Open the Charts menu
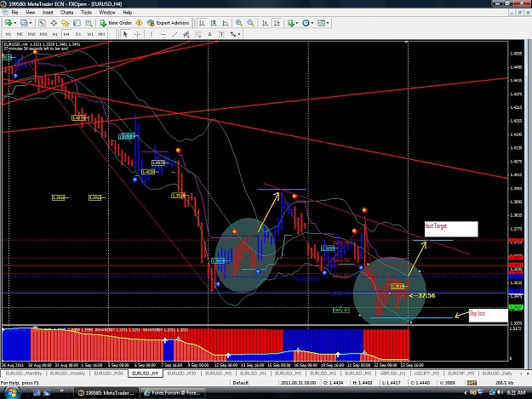This screenshot has height=399, width=532. [x=67, y=13]
